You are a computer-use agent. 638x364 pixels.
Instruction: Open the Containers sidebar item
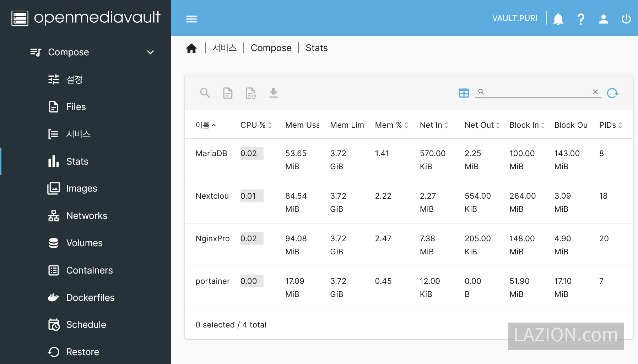click(x=85, y=270)
